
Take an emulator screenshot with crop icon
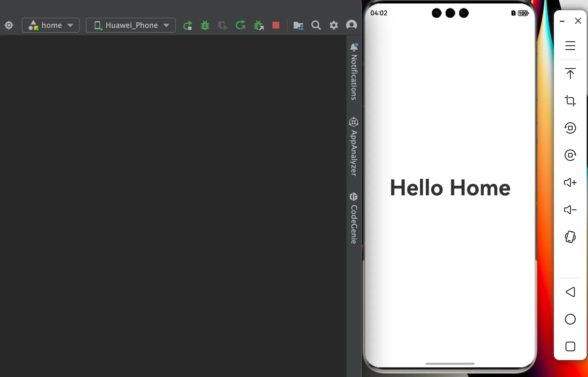click(x=570, y=101)
